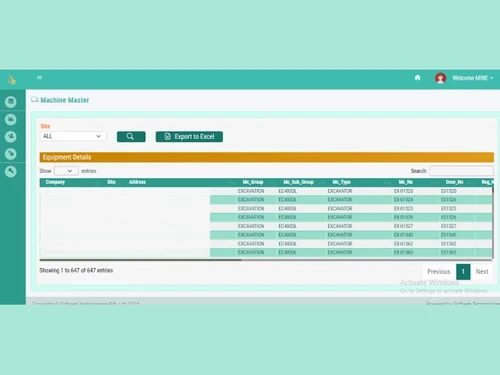Open the wrench maintenance sidebar icon
Screen dimensions: 500x375
[x=11, y=171]
